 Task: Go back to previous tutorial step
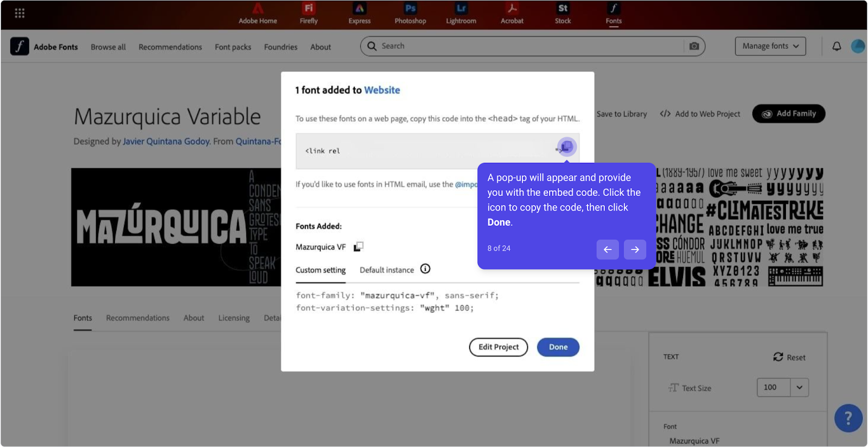click(607, 250)
